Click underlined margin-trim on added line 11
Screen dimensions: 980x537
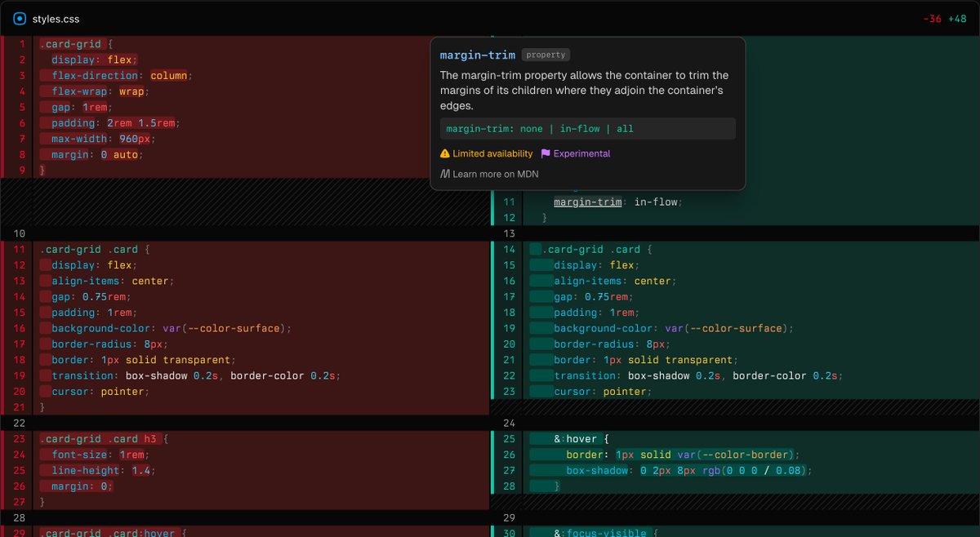(x=588, y=202)
